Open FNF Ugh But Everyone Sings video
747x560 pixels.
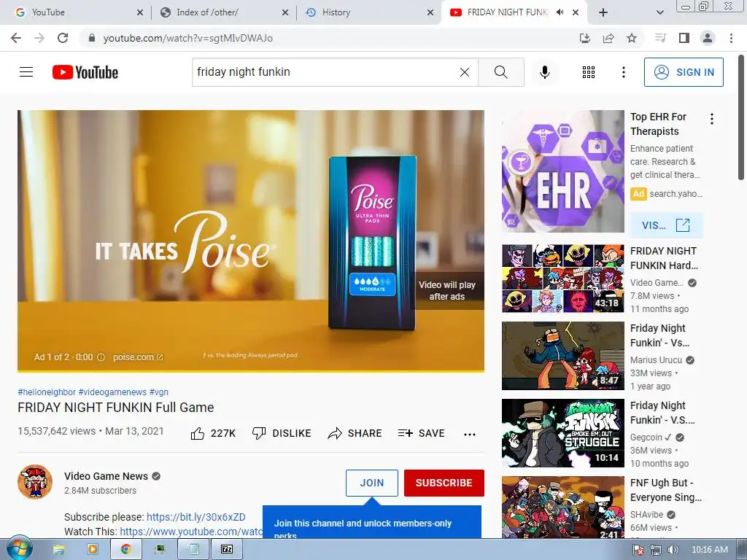point(562,507)
